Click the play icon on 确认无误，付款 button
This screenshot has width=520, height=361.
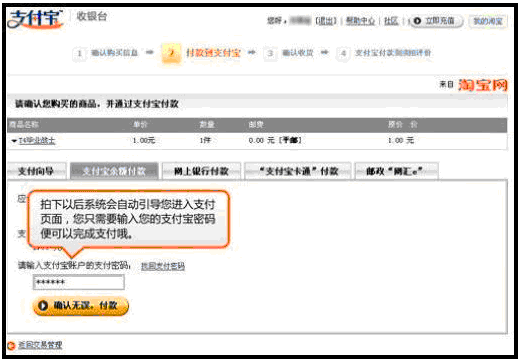(43, 305)
